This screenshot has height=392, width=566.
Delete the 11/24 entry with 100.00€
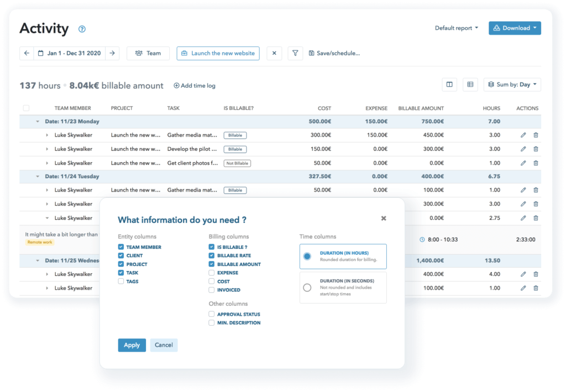pyautogui.click(x=536, y=190)
